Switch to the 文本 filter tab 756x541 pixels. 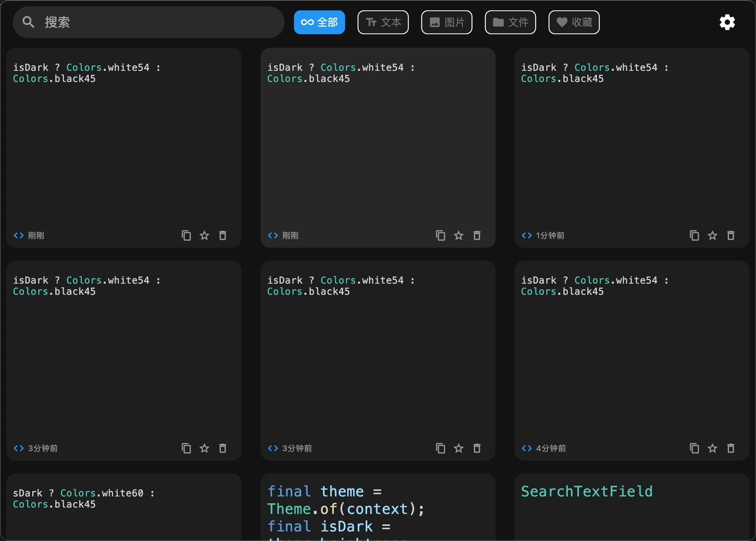[x=383, y=22]
